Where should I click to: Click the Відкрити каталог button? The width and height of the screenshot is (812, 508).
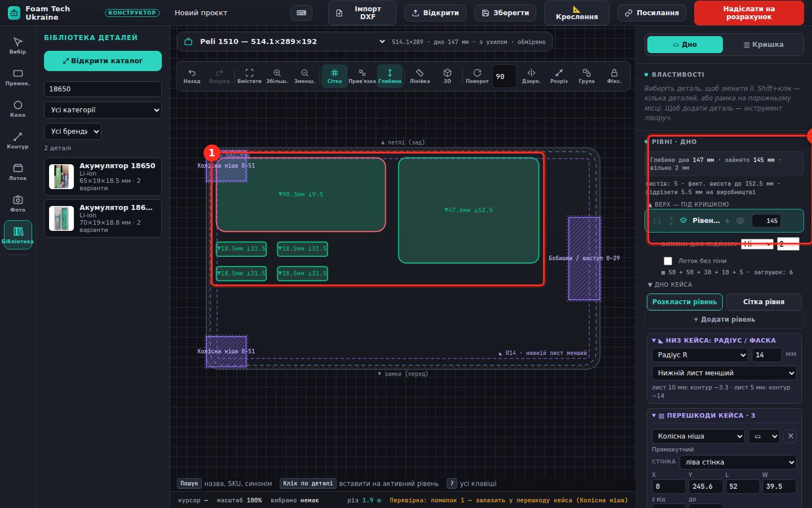(x=103, y=61)
